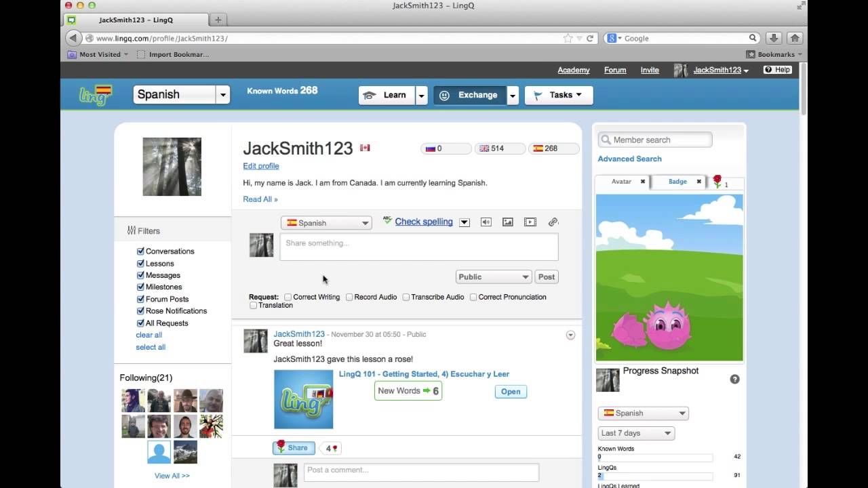The height and width of the screenshot is (488, 868).
Task: Click the browser downloads arrow icon
Action: click(x=774, y=39)
